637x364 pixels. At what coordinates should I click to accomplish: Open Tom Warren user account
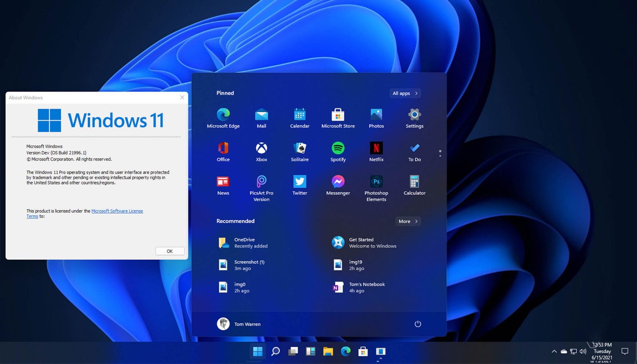239,324
